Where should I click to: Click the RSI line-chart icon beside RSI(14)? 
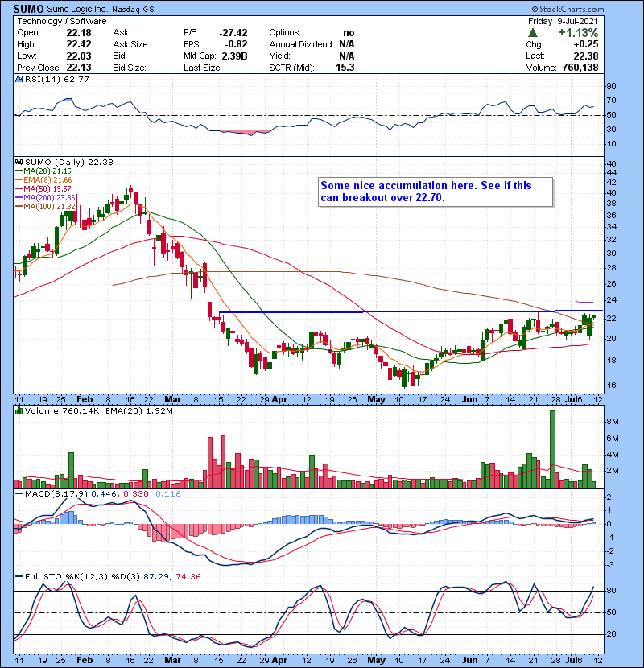click(19, 79)
